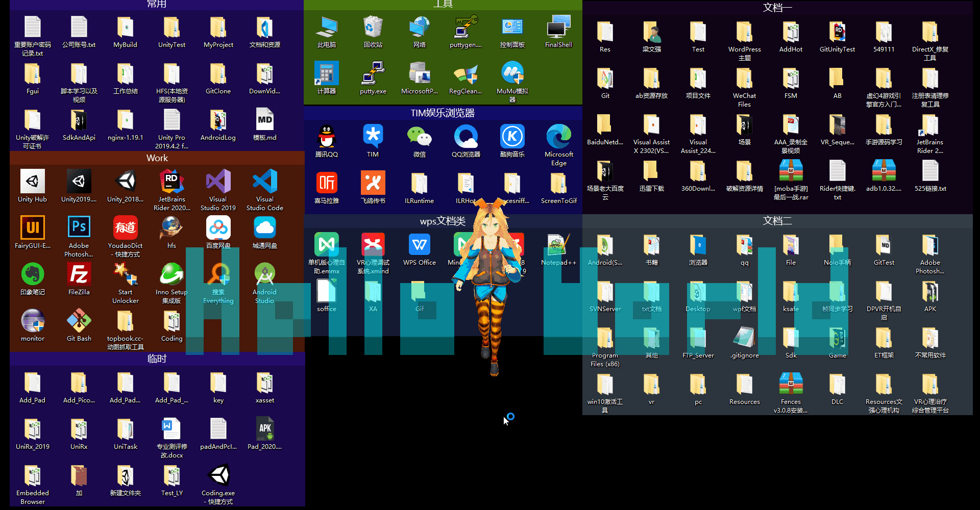This screenshot has width=980, height=510.
Task: Open Pad_2020 APK file
Action: pyautogui.click(x=264, y=433)
